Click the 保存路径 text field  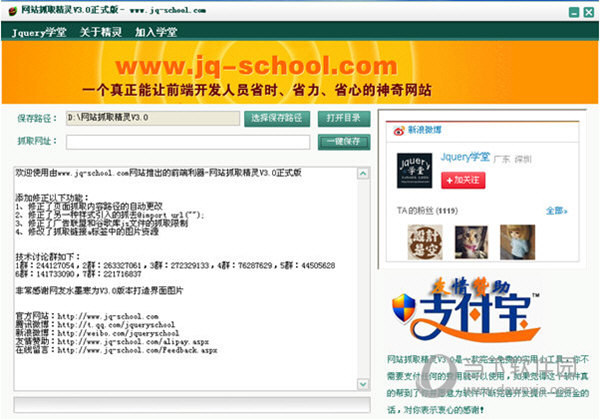153,118
